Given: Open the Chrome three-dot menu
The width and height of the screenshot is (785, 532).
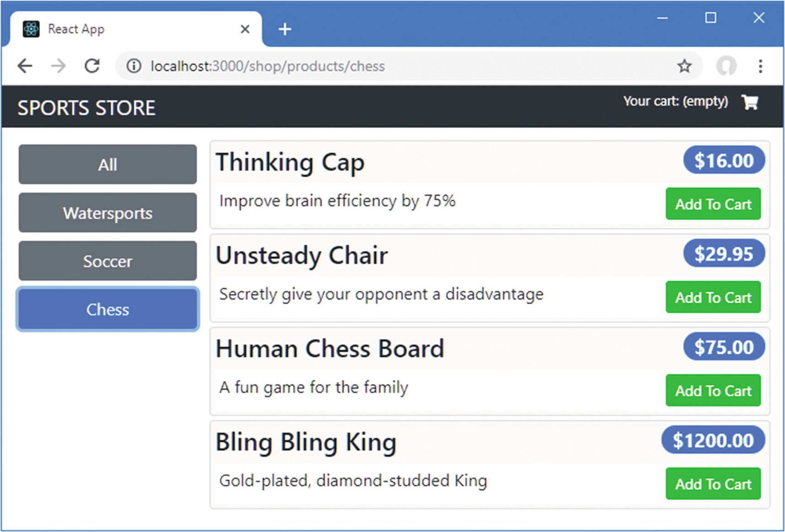Looking at the screenshot, I should pos(760,66).
